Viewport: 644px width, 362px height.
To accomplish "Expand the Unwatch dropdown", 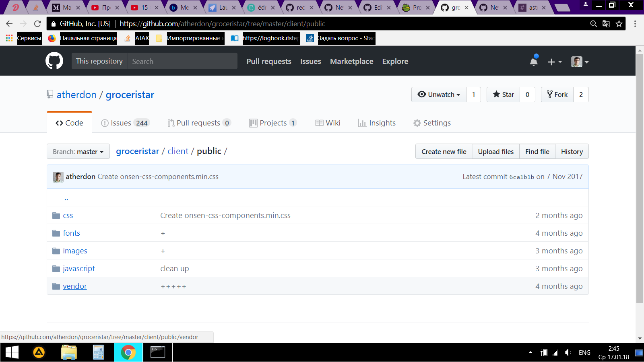I will pyautogui.click(x=439, y=95).
